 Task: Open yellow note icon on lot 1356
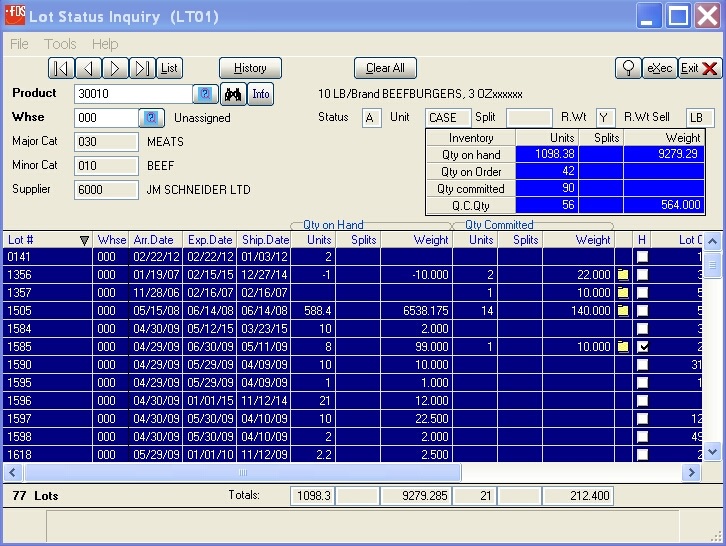(623, 275)
